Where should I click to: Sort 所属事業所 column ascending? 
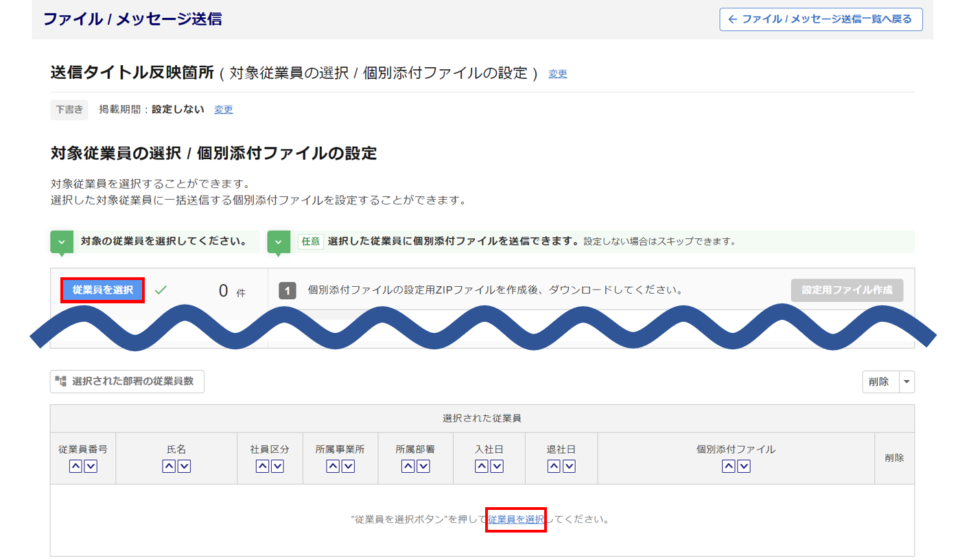pyautogui.click(x=332, y=467)
